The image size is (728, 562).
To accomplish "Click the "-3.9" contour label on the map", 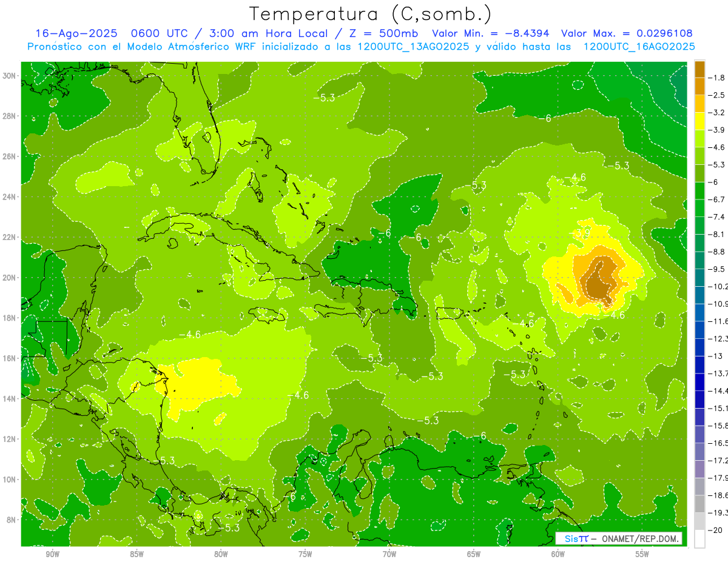I will pos(580,232).
